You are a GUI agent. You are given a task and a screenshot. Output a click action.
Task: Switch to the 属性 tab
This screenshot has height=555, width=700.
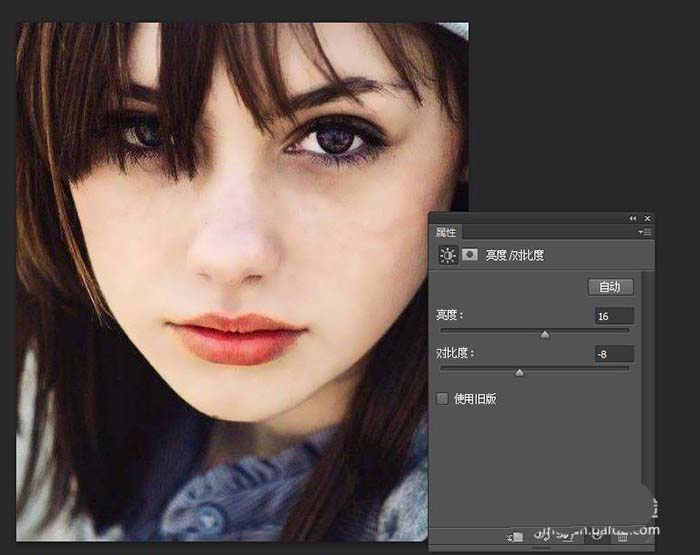point(446,232)
